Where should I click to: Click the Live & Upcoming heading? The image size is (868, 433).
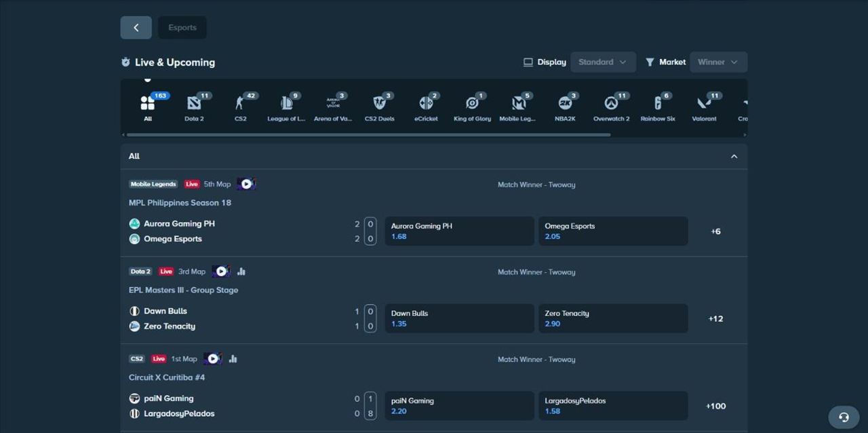click(x=175, y=62)
